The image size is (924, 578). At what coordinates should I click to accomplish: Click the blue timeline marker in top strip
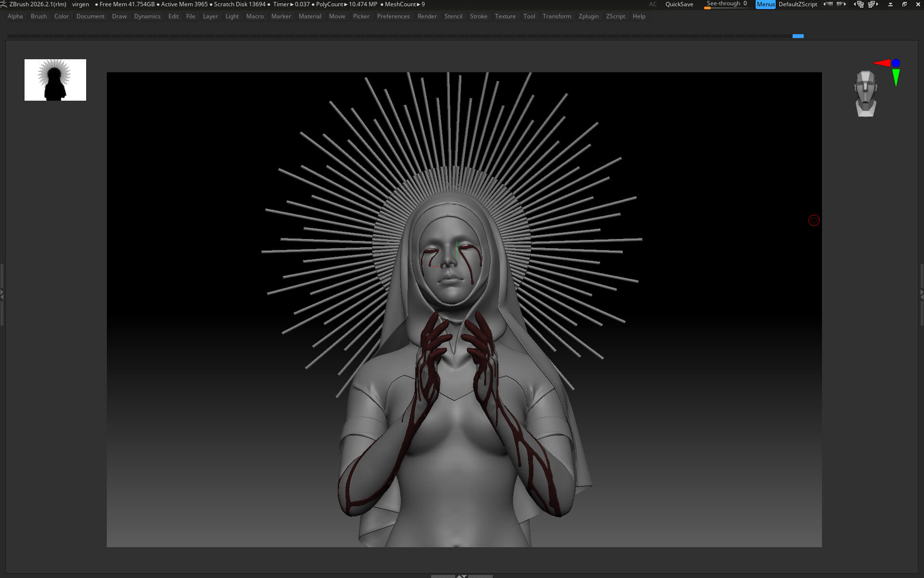[798, 36]
